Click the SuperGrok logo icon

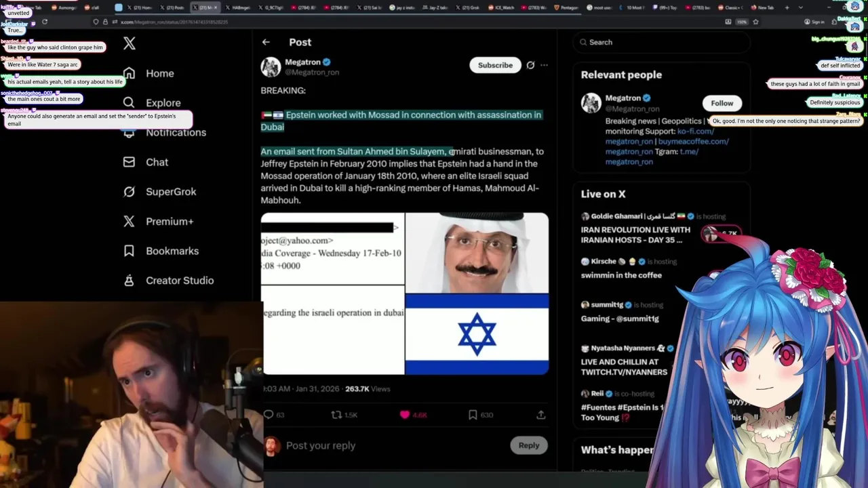point(129,192)
